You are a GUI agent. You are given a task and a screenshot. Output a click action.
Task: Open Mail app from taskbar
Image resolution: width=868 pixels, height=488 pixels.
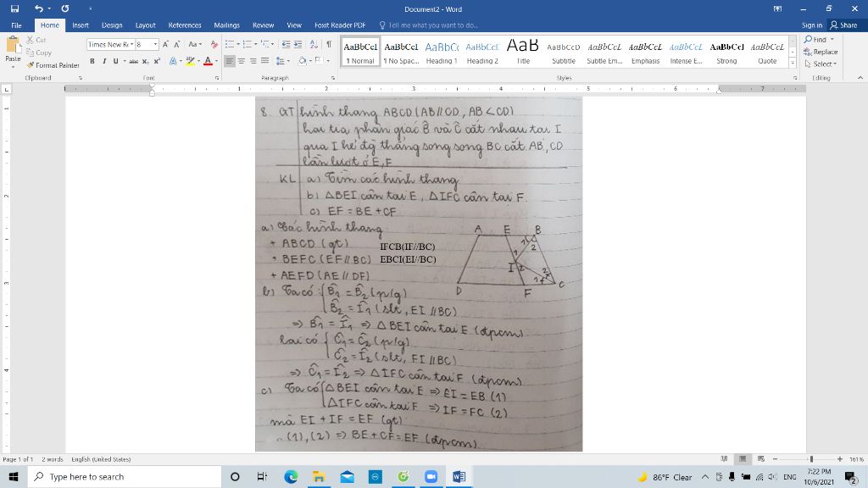(x=347, y=476)
